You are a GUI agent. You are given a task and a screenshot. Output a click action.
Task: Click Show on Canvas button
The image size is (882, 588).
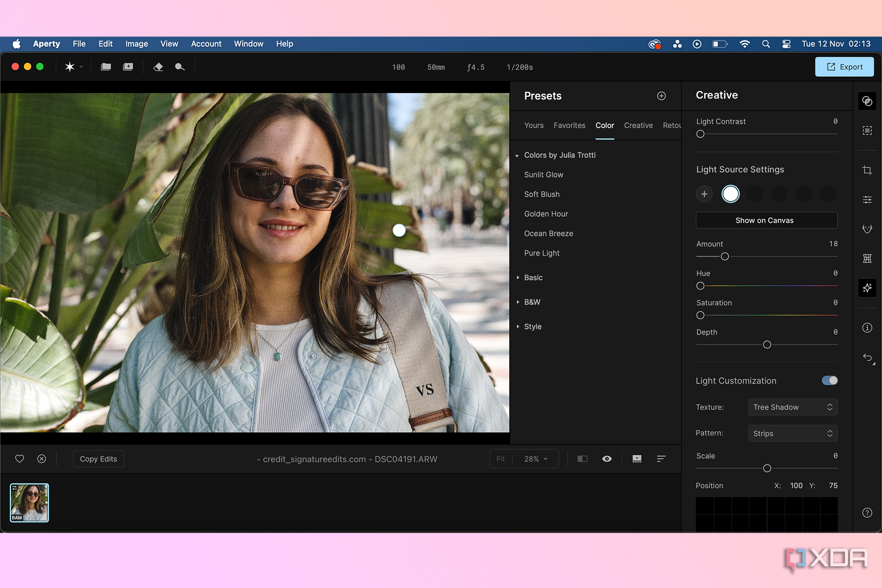tap(766, 220)
